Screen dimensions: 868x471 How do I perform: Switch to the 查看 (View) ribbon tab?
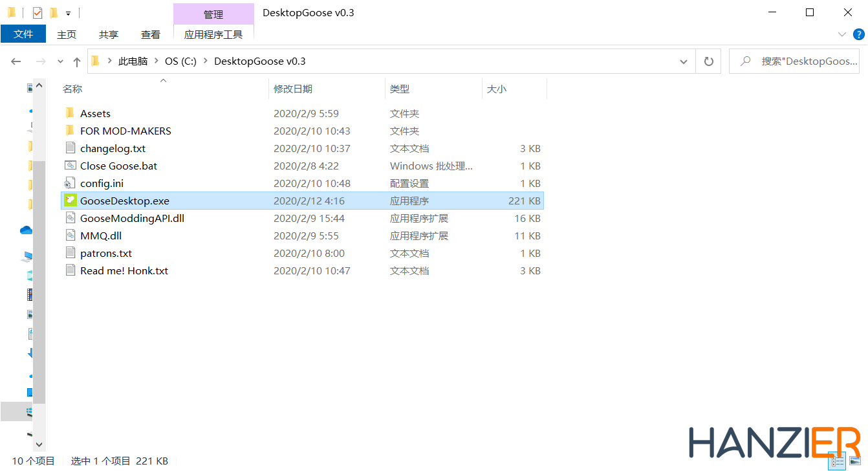coord(151,34)
